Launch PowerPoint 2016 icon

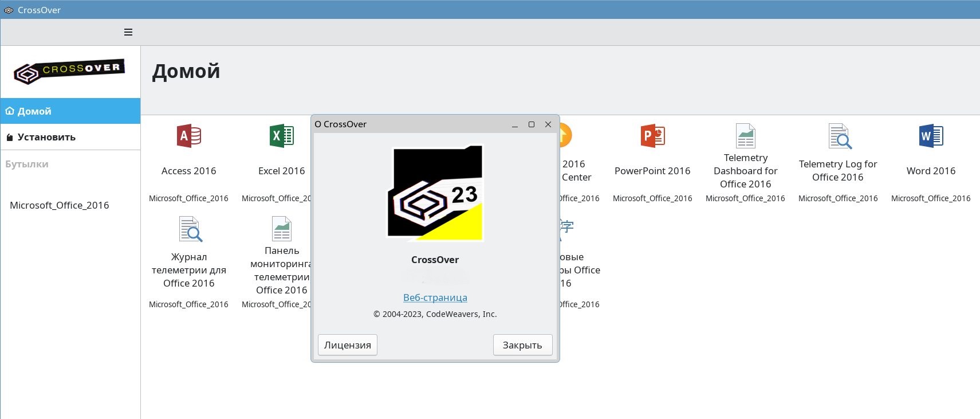(652, 136)
